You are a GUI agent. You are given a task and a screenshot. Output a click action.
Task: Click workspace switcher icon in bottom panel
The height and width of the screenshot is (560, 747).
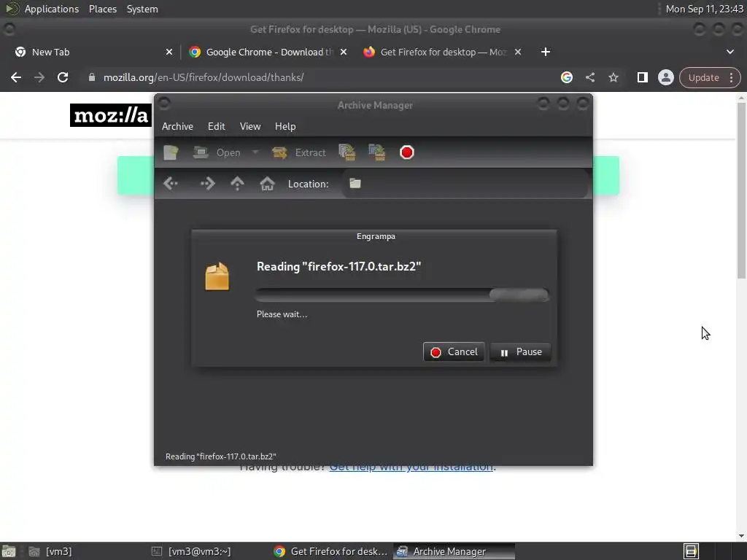pos(691,551)
